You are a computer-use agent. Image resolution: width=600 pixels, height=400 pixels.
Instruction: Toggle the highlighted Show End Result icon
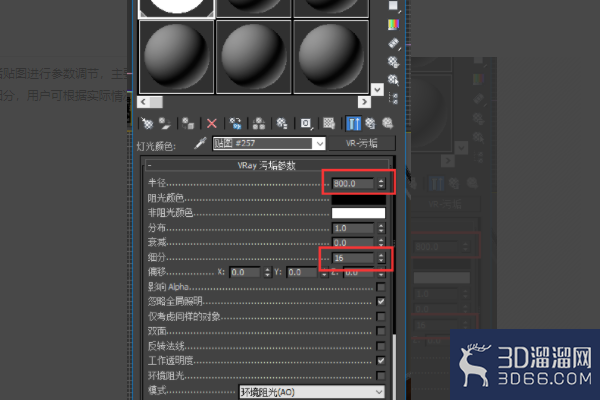tap(353, 123)
